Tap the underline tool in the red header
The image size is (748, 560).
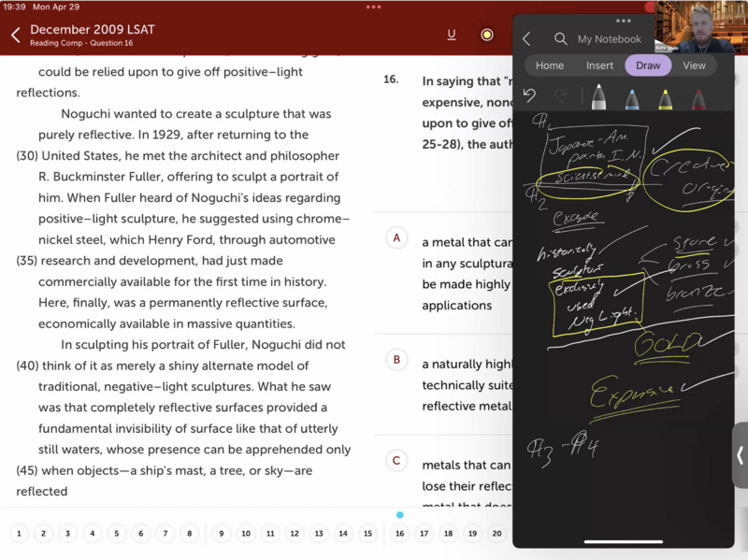point(452,35)
